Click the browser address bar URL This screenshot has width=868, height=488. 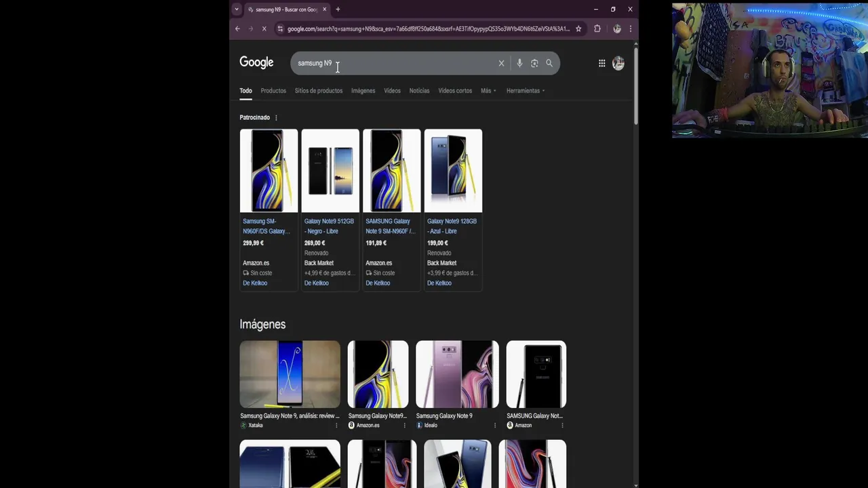click(x=429, y=28)
